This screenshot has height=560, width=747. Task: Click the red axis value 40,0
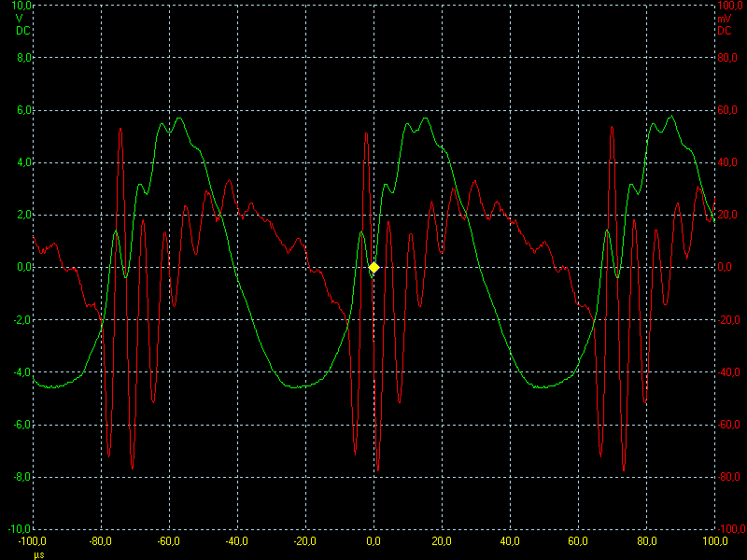[x=727, y=162]
